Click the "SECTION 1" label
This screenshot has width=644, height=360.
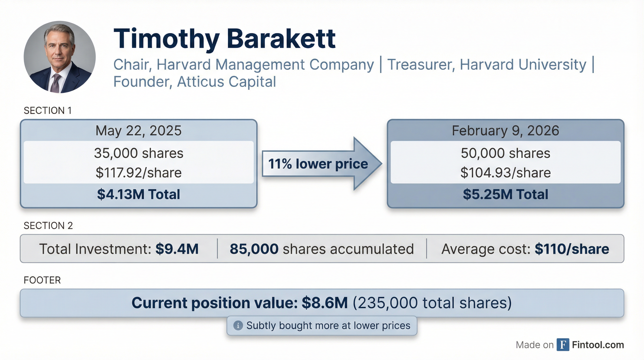tap(48, 111)
